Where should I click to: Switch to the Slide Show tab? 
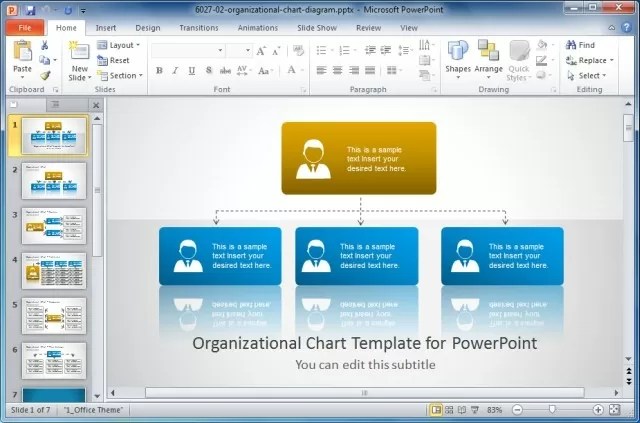[x=317, y=28]
